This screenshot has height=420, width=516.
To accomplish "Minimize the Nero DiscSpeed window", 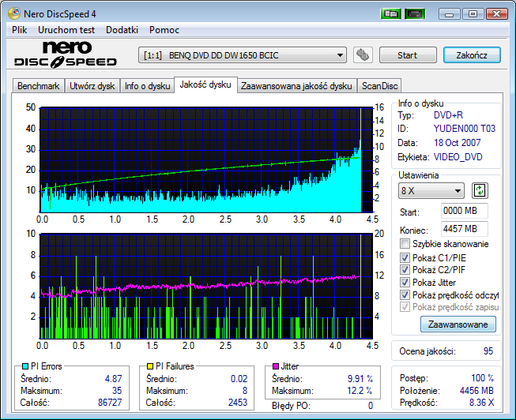I will pyautogui.click(x=449, y=13).
